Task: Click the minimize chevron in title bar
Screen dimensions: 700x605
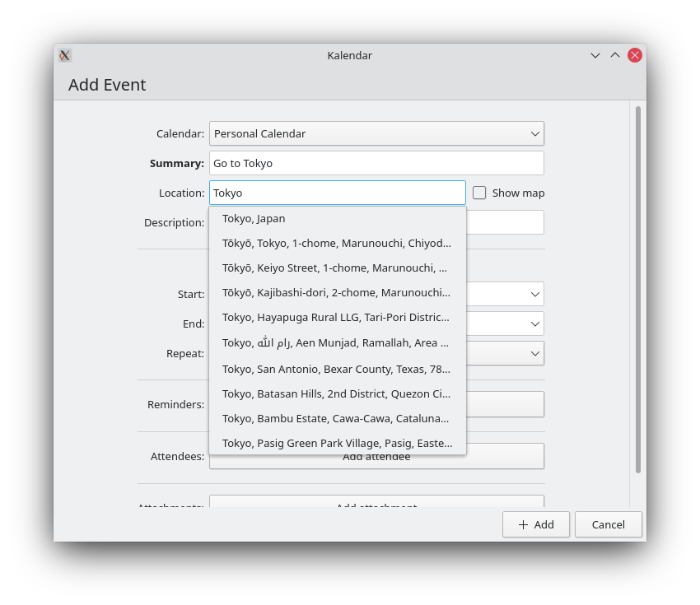Action: point(595,55)
